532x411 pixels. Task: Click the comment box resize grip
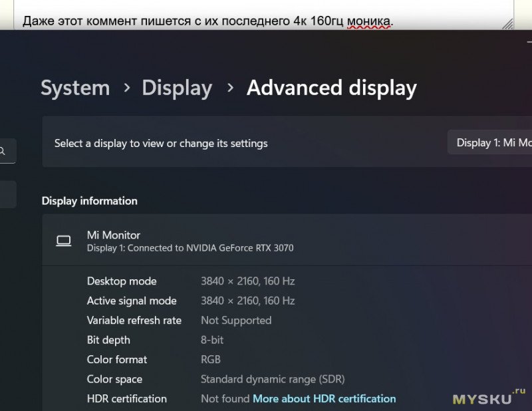coord(508,24)
